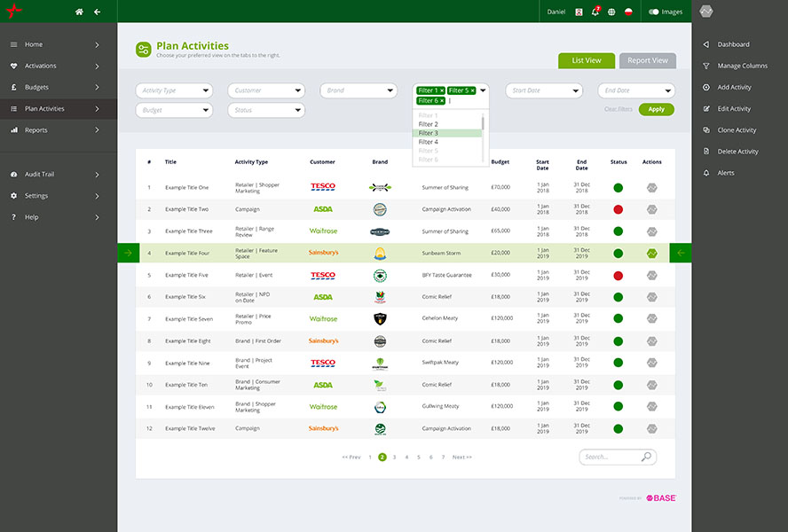Open actions icon for Example Title One
The height and width of the screenshot is (532, 788).
click(x=651, y=188)
